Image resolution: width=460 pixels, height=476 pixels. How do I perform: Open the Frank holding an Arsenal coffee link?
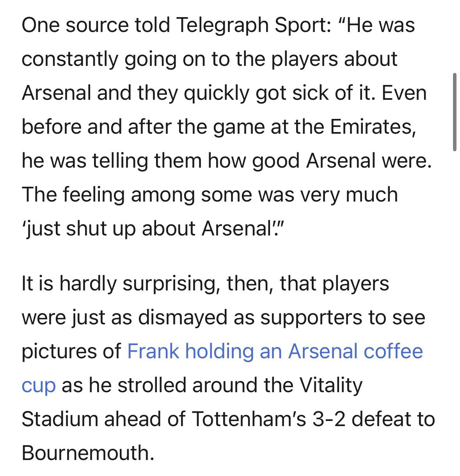pyautogui.click(x=275, y=351)
